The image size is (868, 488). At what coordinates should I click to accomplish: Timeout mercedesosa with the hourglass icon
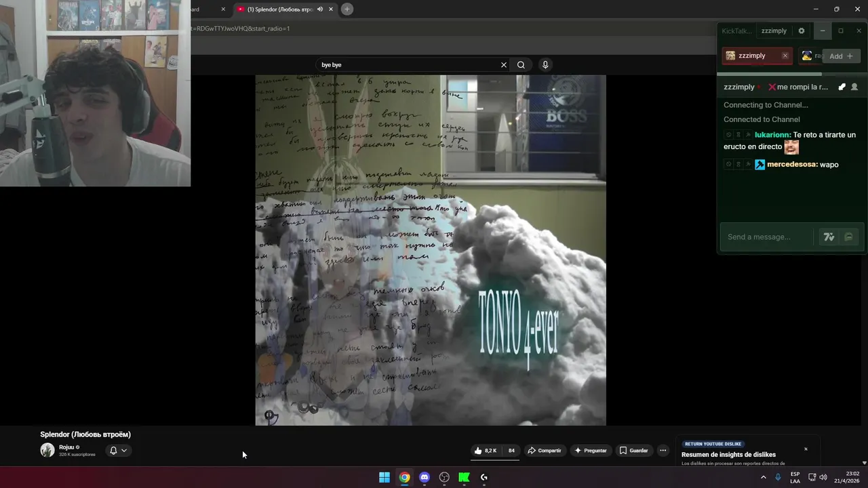click(x=738, y=165)
